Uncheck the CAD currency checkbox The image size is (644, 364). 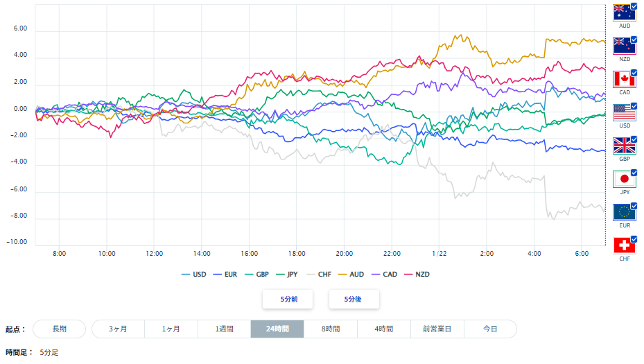634,73
